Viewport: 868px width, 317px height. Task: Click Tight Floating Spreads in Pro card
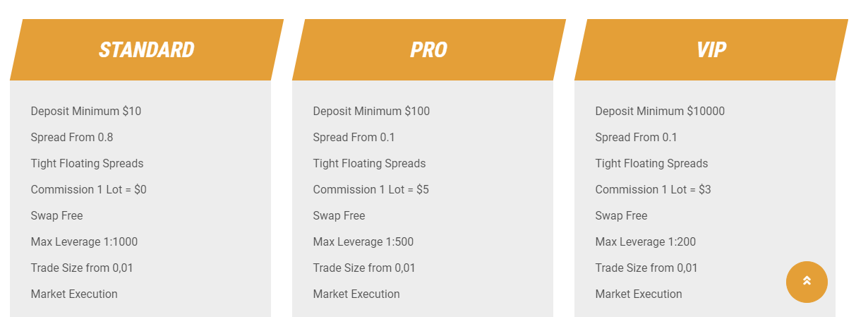(369, 163)
